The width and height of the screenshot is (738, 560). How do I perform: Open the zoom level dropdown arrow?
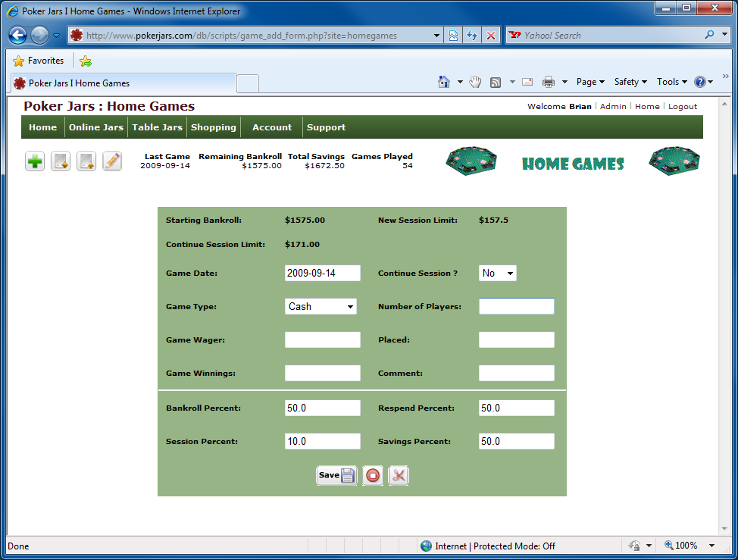click(x=712, y=546)
